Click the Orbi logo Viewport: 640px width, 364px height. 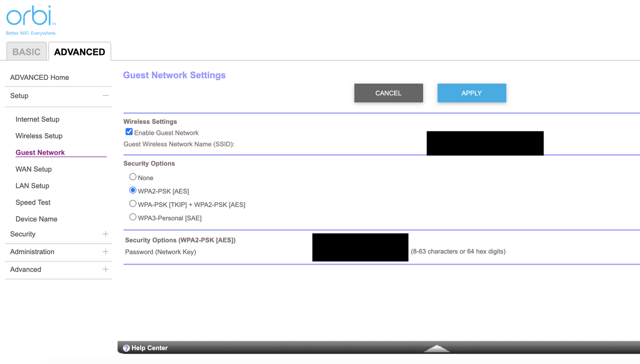tap(30, 16)
